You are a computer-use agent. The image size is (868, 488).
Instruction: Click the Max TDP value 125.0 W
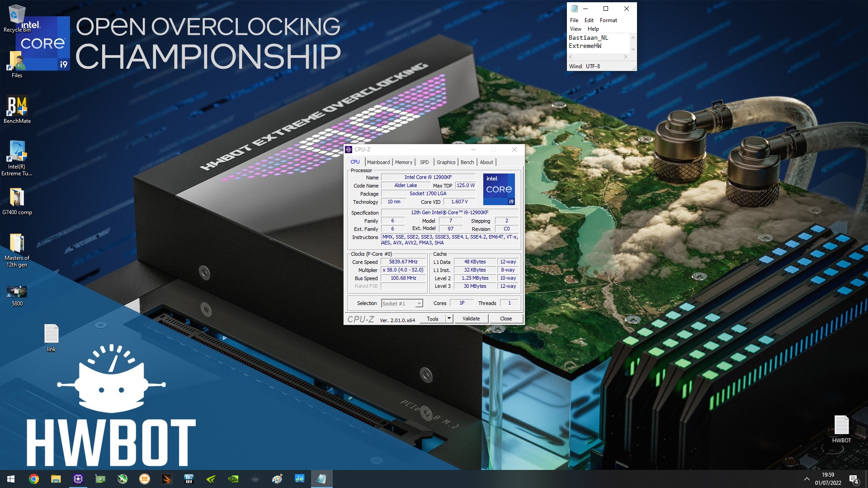(466, 185)
